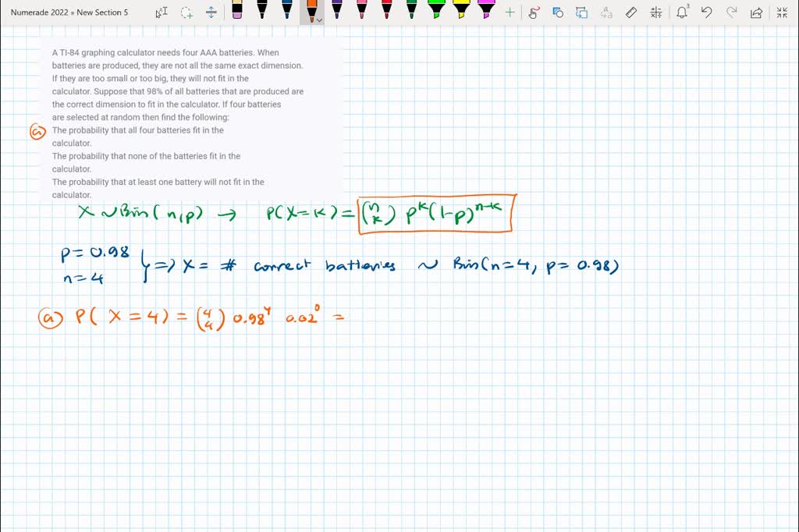This screenshot has height=532, width=799.
Task: Click the share/export button
Action: 755,12
